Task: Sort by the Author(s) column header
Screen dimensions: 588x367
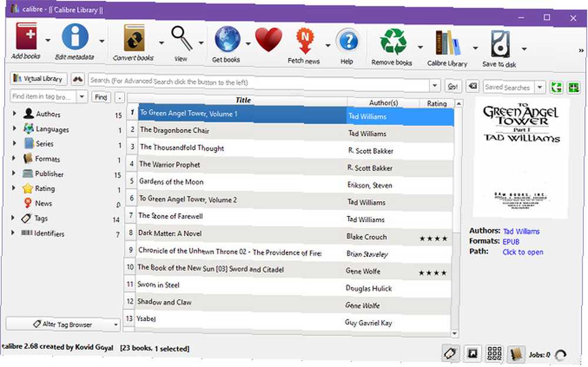Action: pos(383,102)
